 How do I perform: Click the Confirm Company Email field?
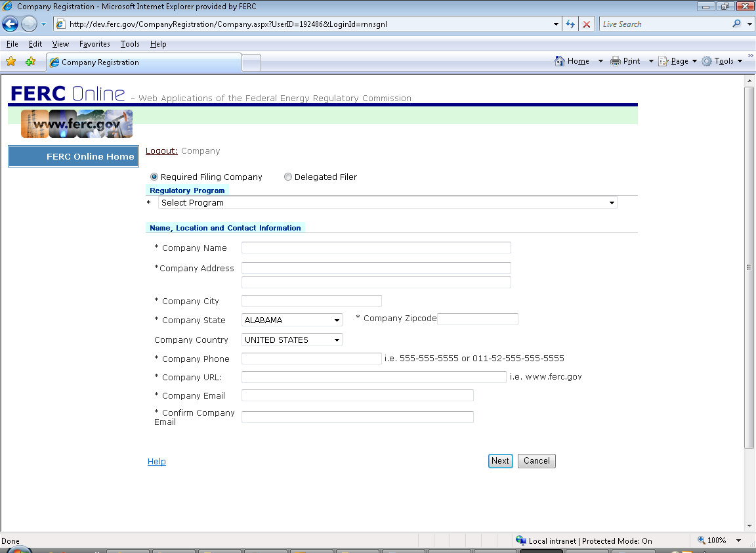coord(357,417)
